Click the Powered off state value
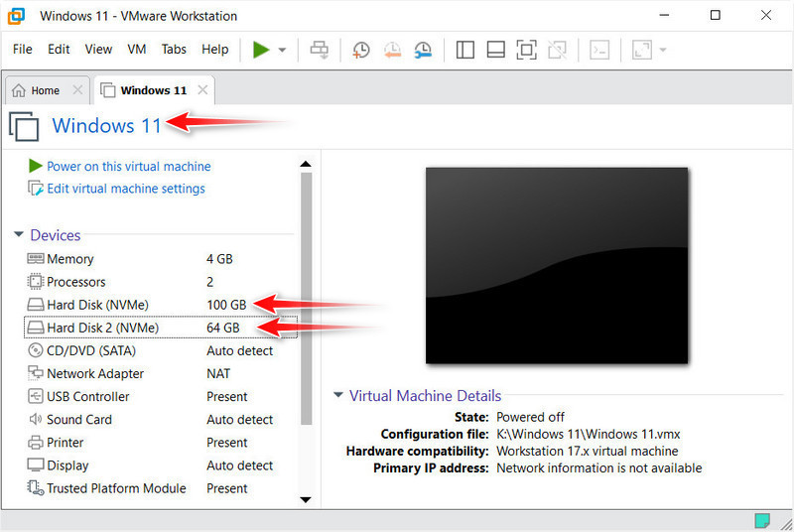Viewport: 794px width, 532px height. click(x=530, y=417)
